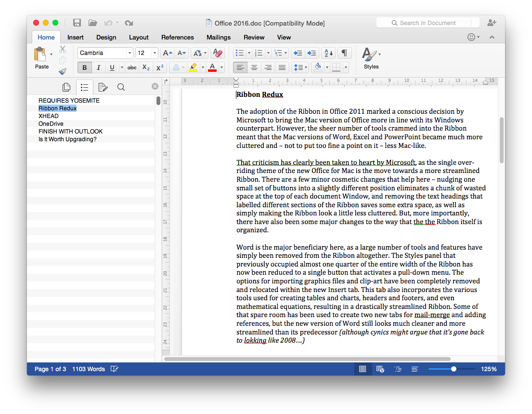Align text left

pyautogui.click(x=240, y=67)
